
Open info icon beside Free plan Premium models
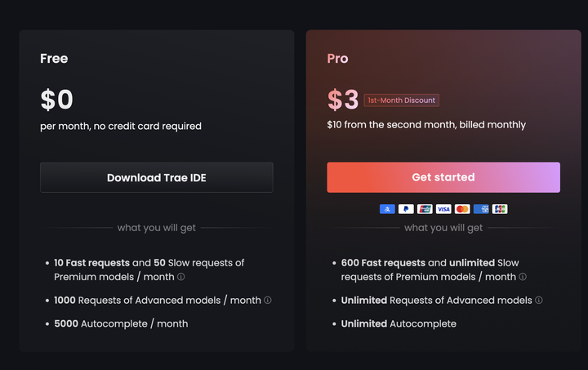(x=181, y=277)
